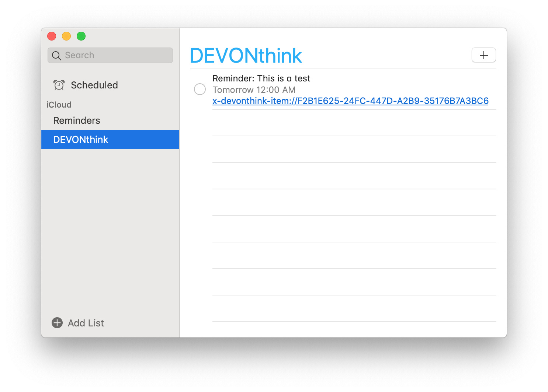The image size is (548, 392).
Task: Click the large DEVONthink list heading
Action: (246, 56)
